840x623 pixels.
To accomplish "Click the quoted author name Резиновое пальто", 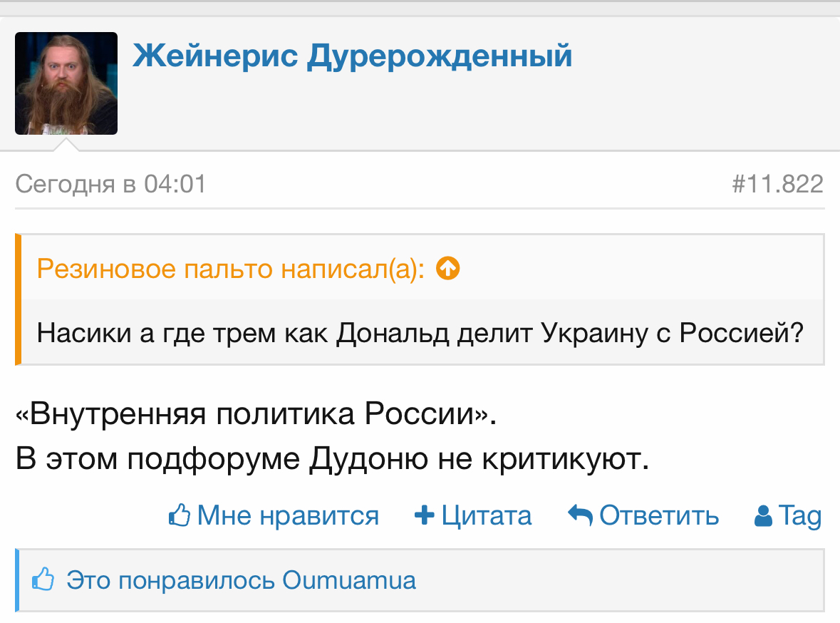I will tap(155, 269).
